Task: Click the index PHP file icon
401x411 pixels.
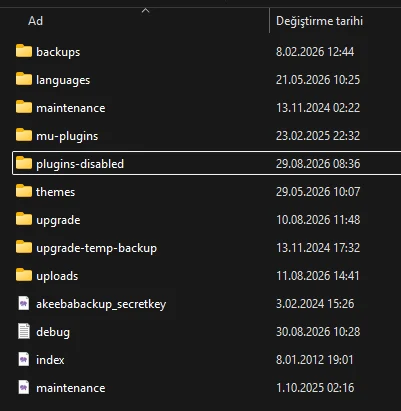Action: click(24, 359)
